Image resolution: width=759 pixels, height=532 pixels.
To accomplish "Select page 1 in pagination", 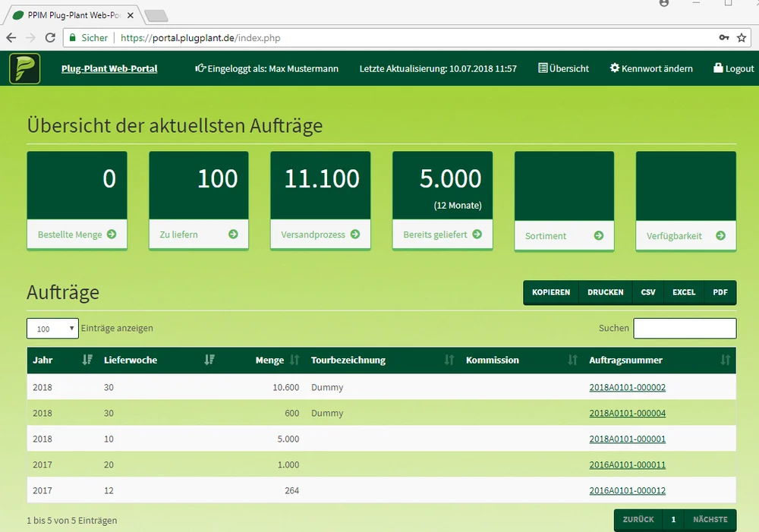I will point(673,519).
